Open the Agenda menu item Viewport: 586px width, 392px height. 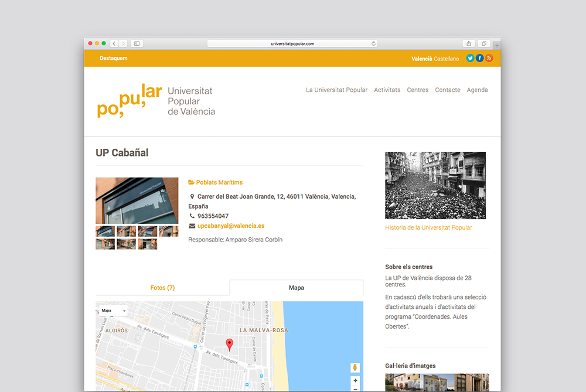477,90
